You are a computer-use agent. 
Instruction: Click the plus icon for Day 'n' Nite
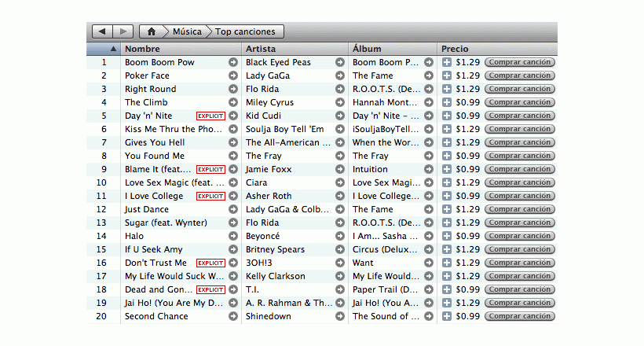pyautogui.click(x=447, y=116)
